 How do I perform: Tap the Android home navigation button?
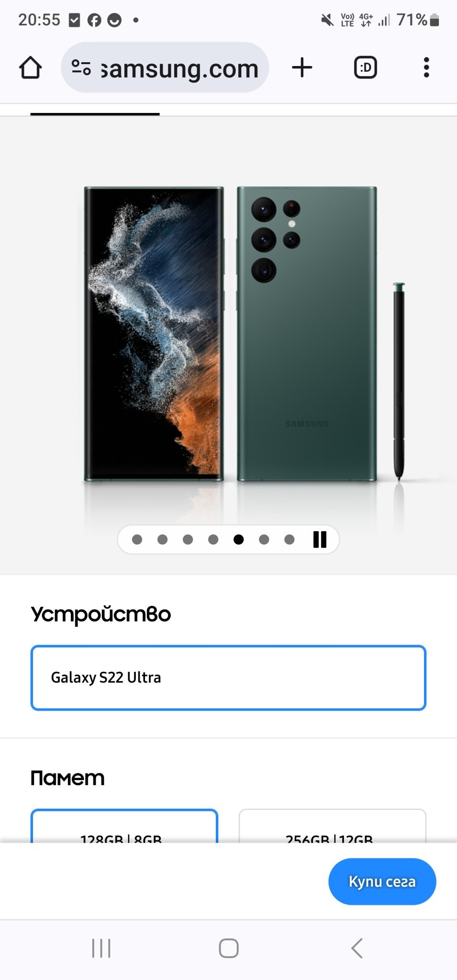[x=229, y=948]
